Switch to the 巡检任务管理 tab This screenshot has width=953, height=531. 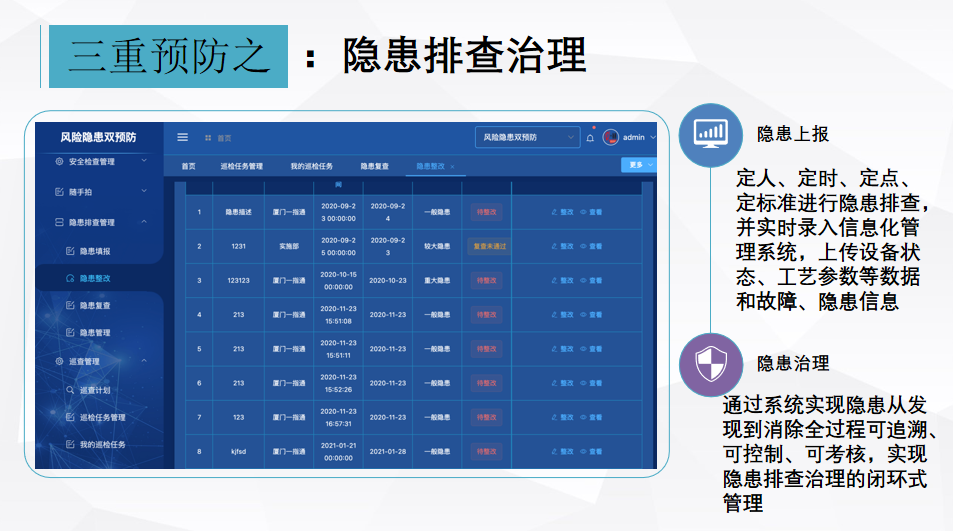[241, 166]
